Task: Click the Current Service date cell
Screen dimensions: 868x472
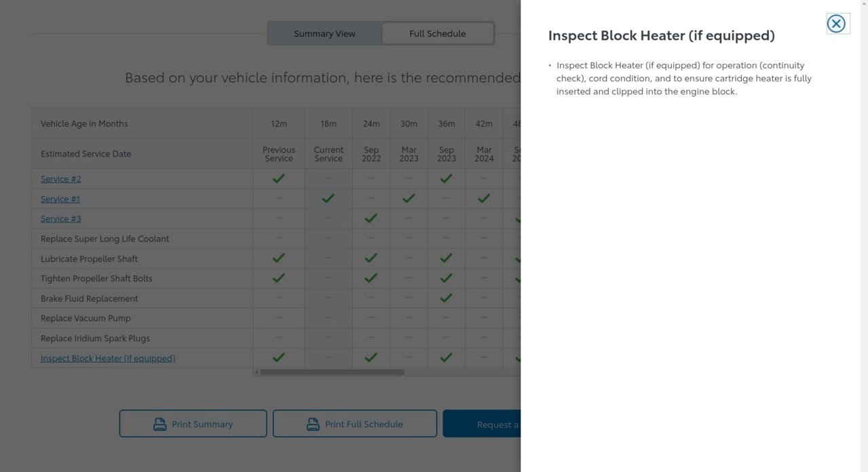Action: click(x=328, y=154)
